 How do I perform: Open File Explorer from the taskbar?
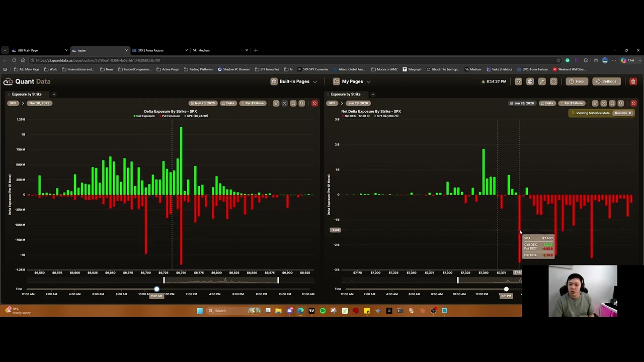click(278, 311)
